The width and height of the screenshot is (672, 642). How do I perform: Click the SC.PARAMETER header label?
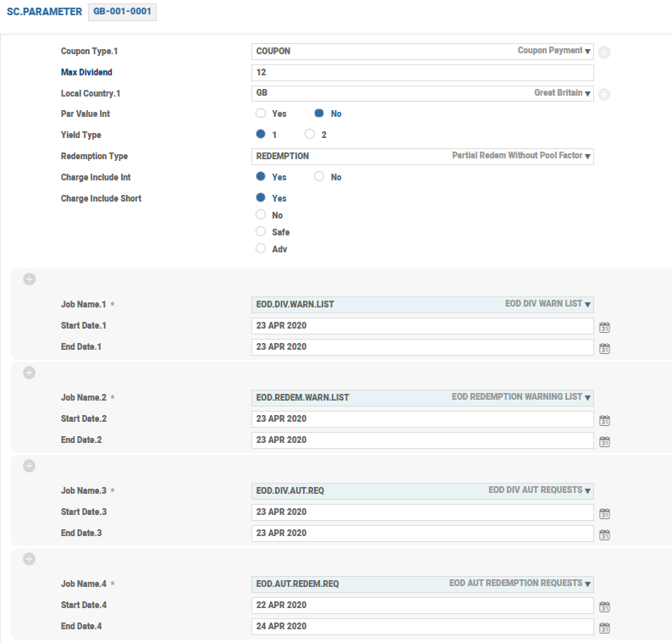(45, 13)
